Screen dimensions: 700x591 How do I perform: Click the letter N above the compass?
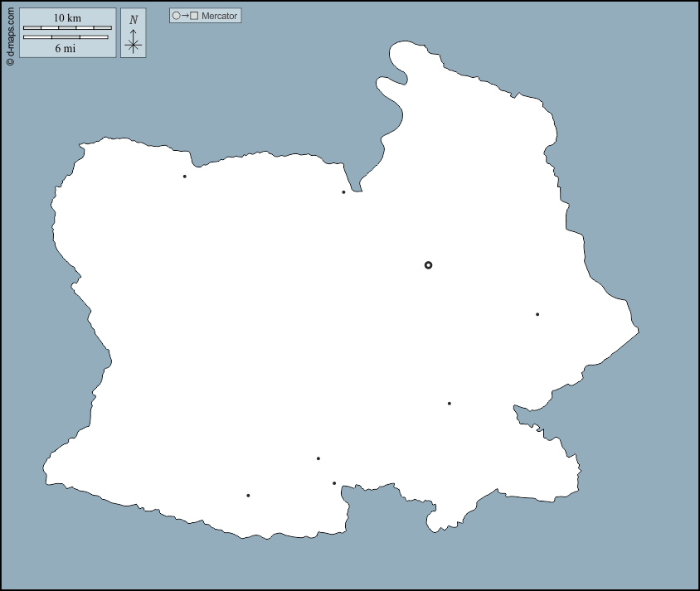coord(134,20)
